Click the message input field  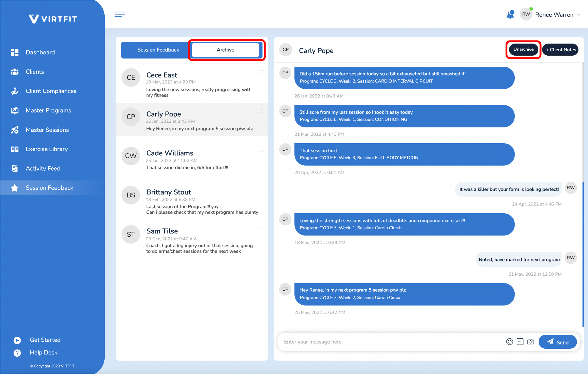pos(391,342)
